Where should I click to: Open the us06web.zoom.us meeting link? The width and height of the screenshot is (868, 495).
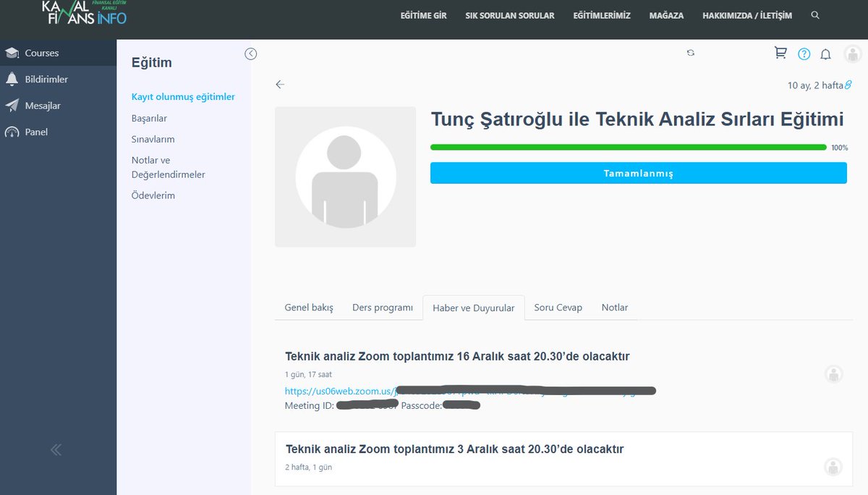470,391
